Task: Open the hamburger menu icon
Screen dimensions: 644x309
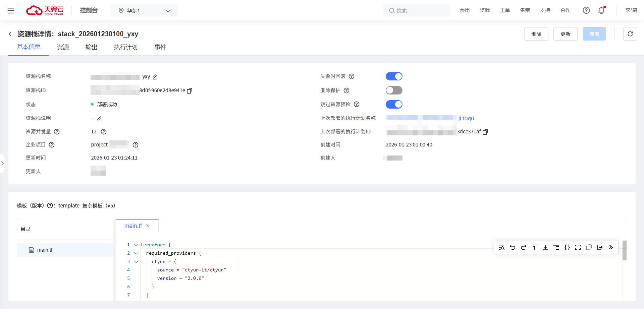Action: [x=11, y=11]
